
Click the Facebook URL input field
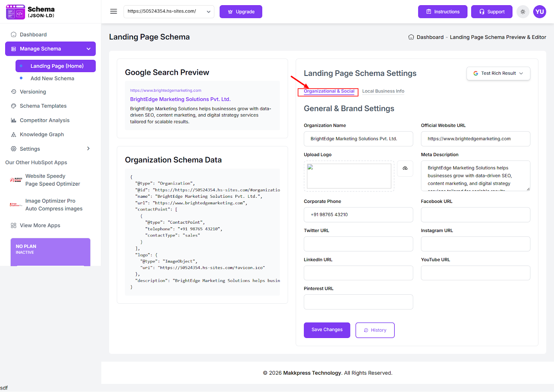475,215
